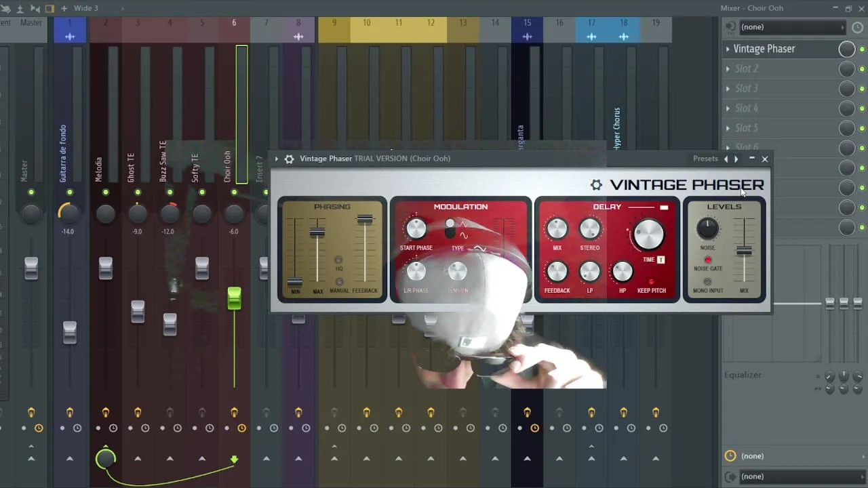This screenshot has height=488, width=868.
Task: Toggle the Noise Gate LED switch
Action: [707, 260]
